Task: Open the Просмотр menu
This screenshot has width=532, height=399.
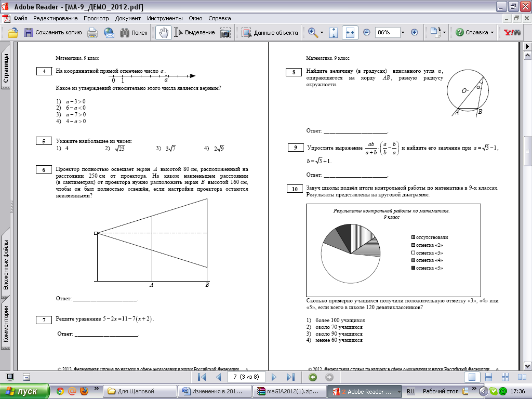Action: coord(96,18)
